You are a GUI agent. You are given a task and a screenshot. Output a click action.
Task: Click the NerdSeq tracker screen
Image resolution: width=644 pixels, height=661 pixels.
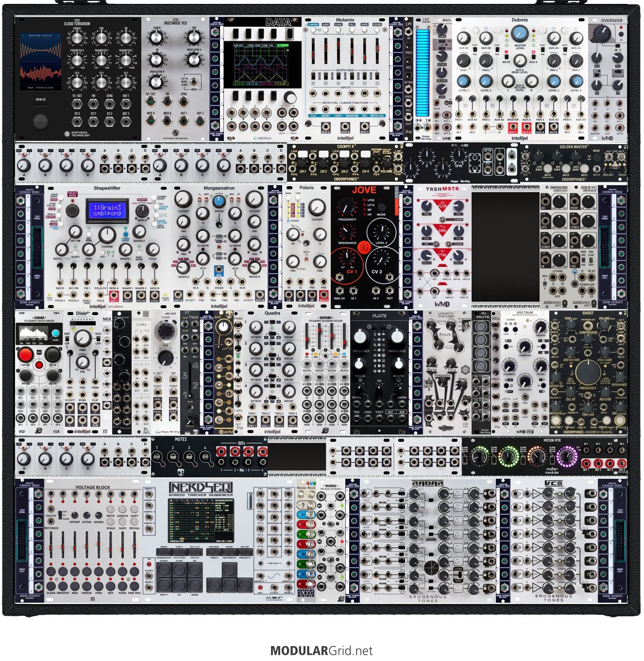pyautogui.click(x=200, y=521)
